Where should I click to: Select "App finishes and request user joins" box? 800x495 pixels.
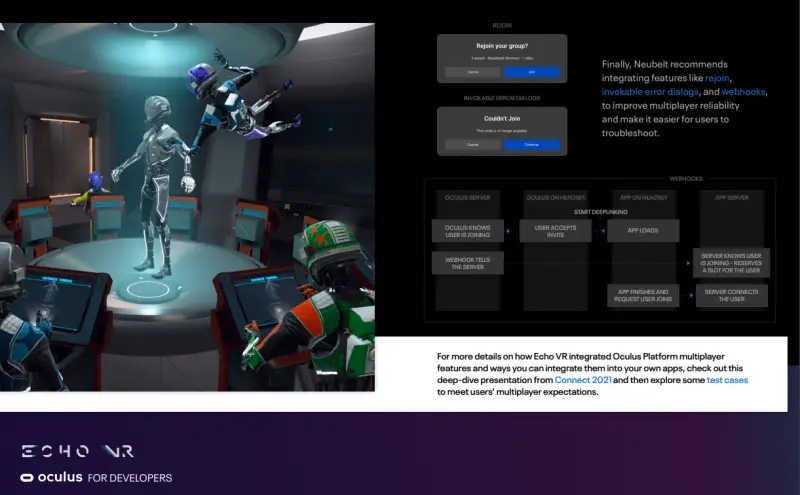(x=643, y=295)
